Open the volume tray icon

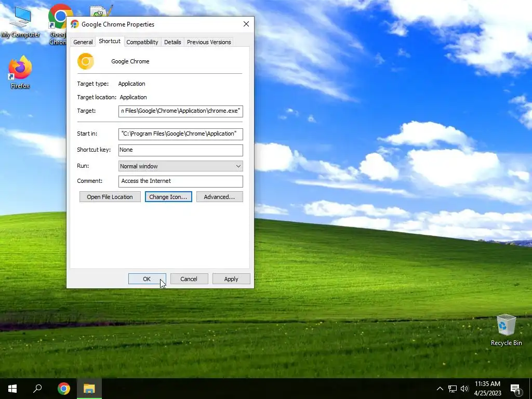(x=464, y=389)
